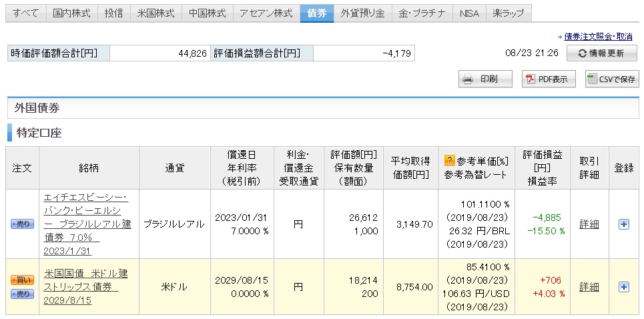Open the すべて tab
The image size is (644, 319).
(x=26, y=13)
